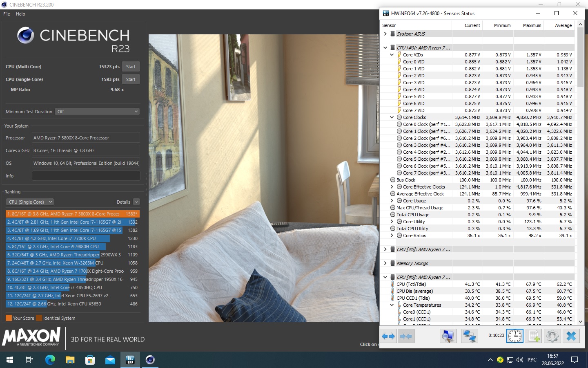This screenshot has width=588, height=368.
Task: Click the lightning icon beside Core 0 VID
Action: [x=399, y=62]
